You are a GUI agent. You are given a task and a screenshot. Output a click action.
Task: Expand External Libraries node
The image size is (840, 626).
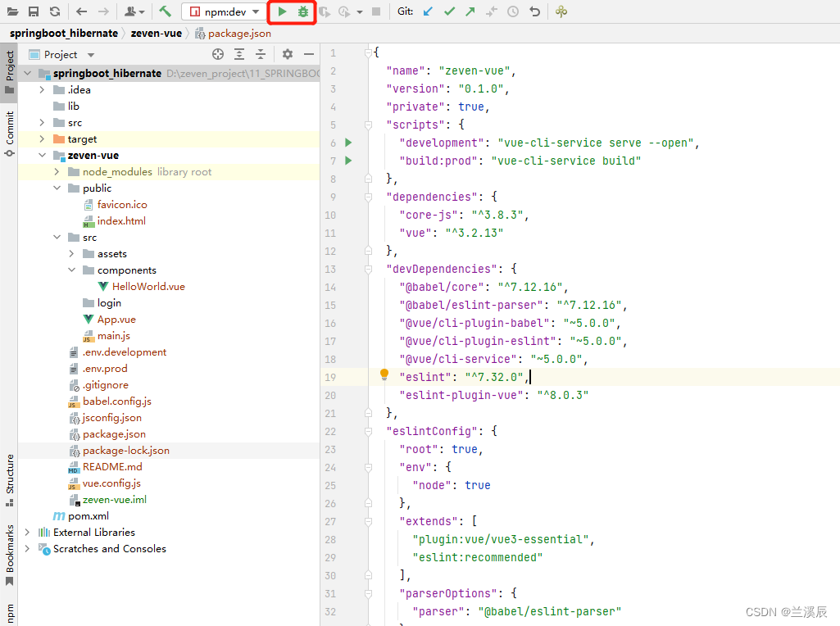coord(27,533)
